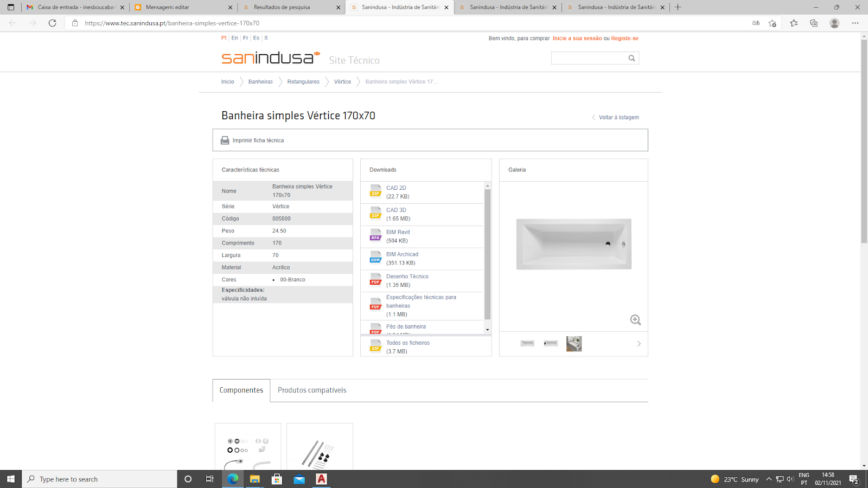This screenshot has height=488, width=868.
Task: Click the weather 23°C Sunny widget
Action: tap(735, 479)
